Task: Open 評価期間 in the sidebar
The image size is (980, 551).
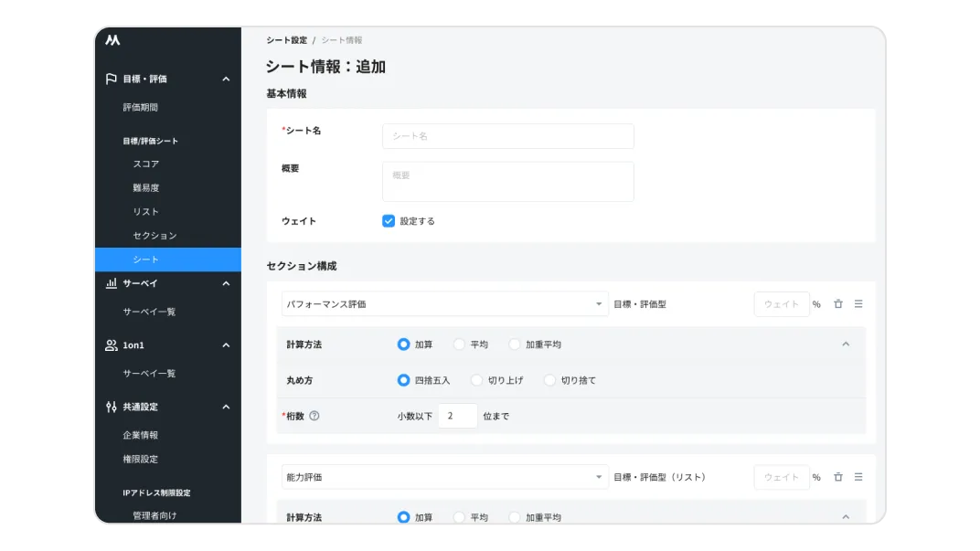Action: coord(141,108)
